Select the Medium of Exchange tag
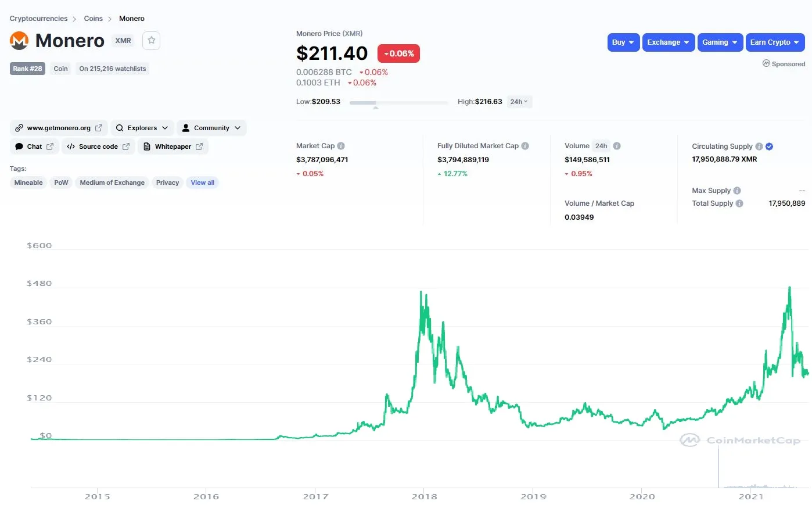This screenshot has height=508, width=812. (112, 183)
